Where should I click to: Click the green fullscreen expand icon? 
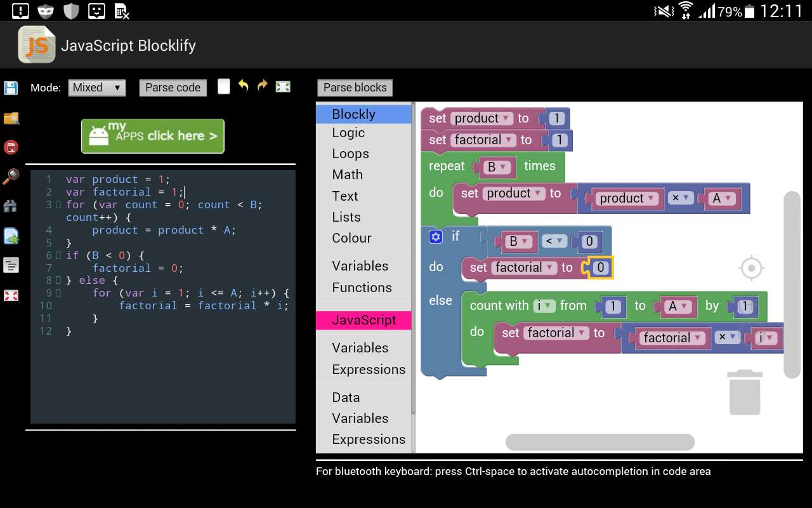(x=283, y=87)
